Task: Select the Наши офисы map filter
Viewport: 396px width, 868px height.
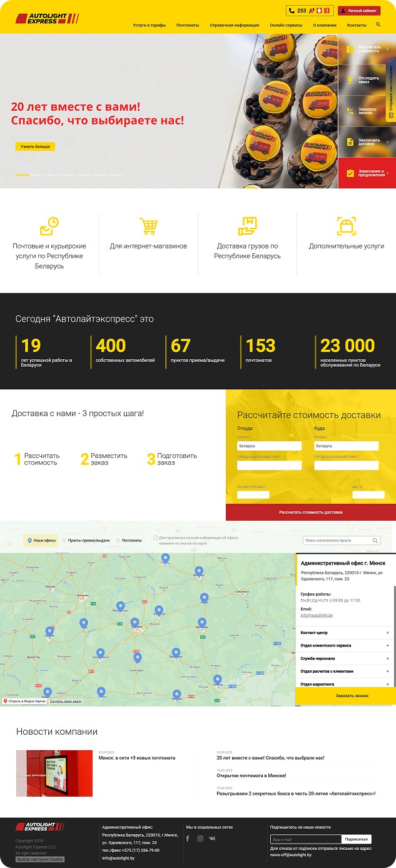Action: [x=41, y=540]
